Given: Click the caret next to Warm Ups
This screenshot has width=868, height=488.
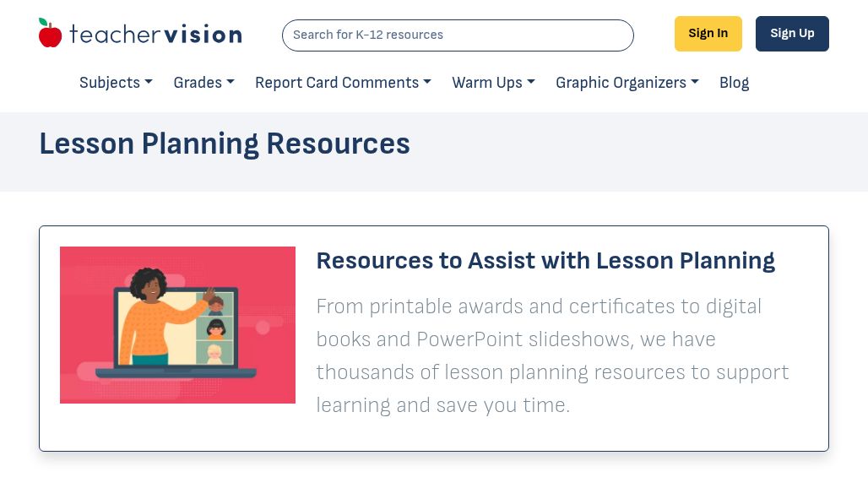Looking at the screenshot, I should pos(530,83).
